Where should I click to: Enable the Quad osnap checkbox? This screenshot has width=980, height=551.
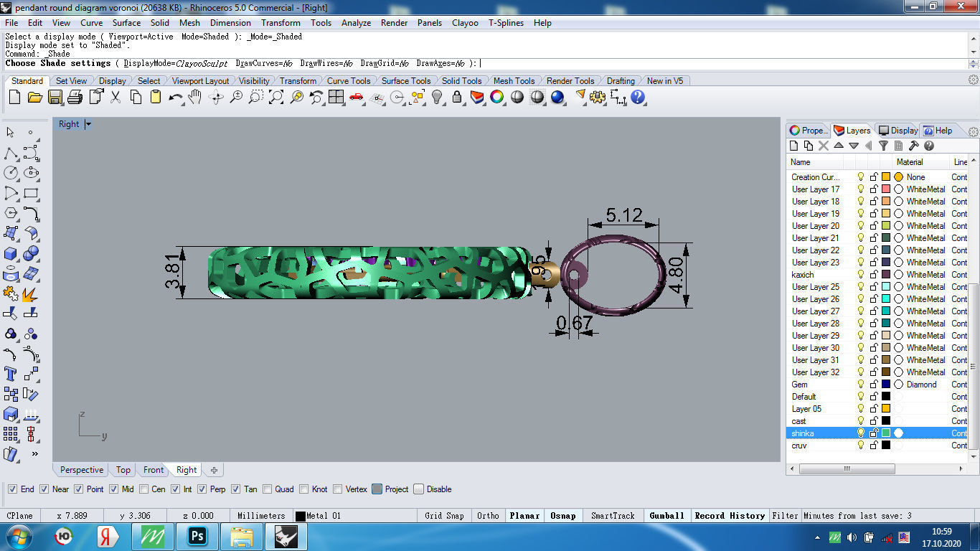(267, 489)
